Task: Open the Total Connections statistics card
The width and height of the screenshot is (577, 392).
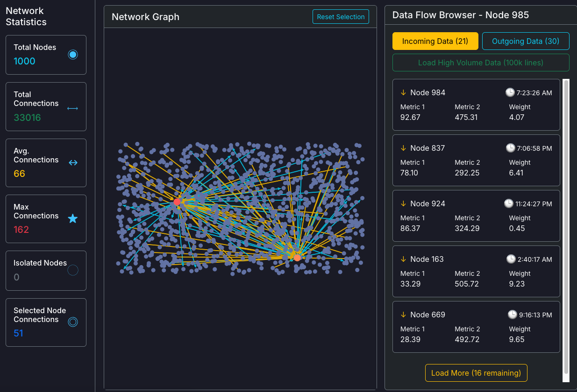Action: pyautogui.click(x=46, y=106)
